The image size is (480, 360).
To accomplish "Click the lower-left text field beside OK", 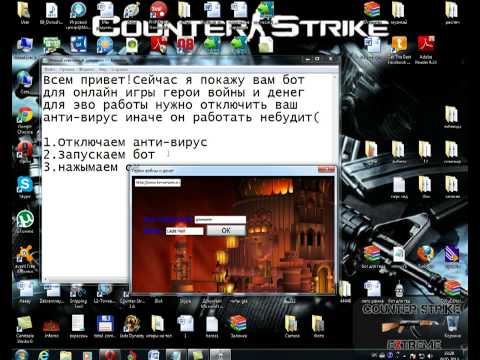I will 184,231.
